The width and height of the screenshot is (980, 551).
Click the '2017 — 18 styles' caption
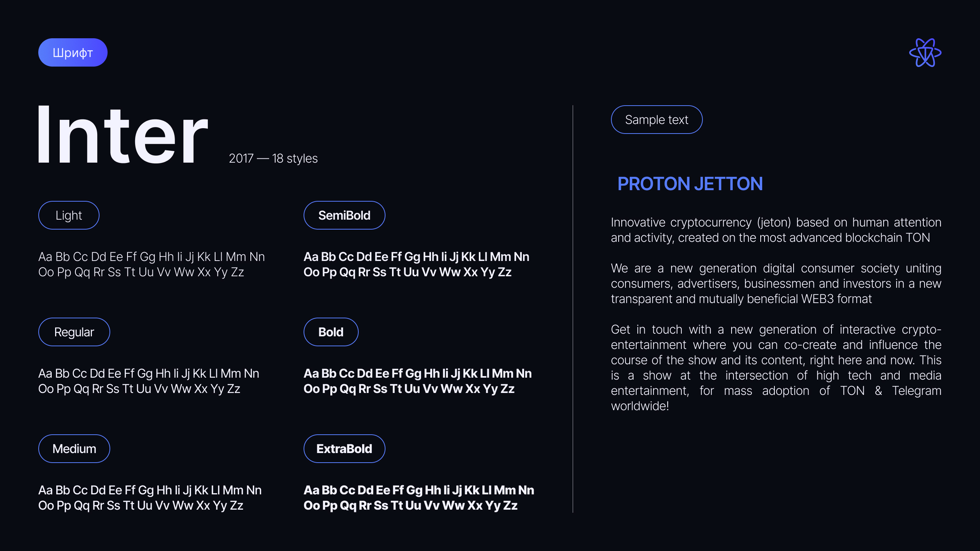pos(273,158)
